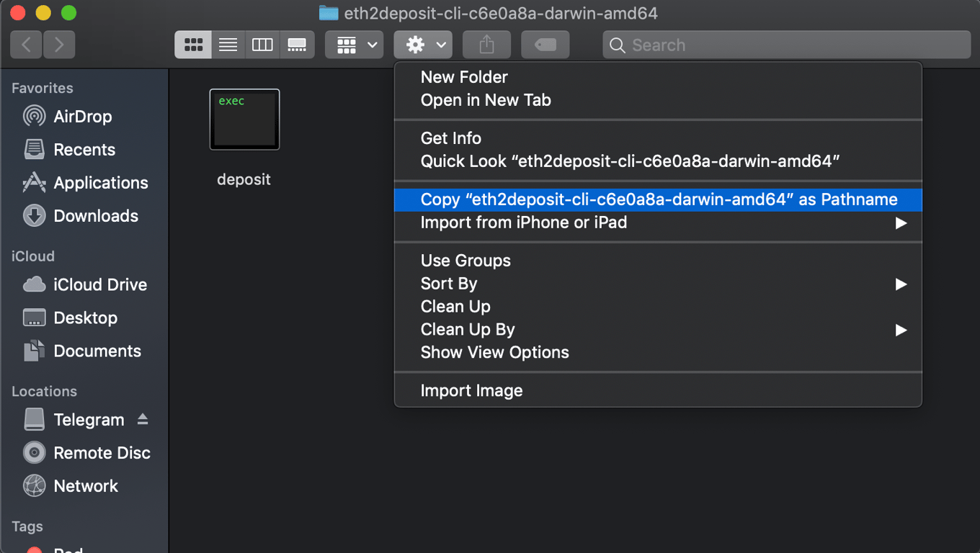
Task: Click the deposit executable file icon
Action: tap(244, 120)
